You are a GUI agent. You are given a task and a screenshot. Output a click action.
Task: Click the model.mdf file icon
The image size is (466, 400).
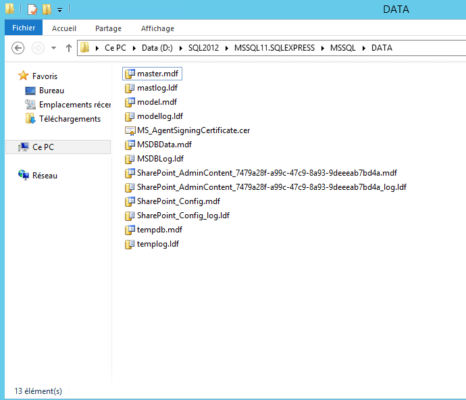pyautogui.click(x=130, y=102)
